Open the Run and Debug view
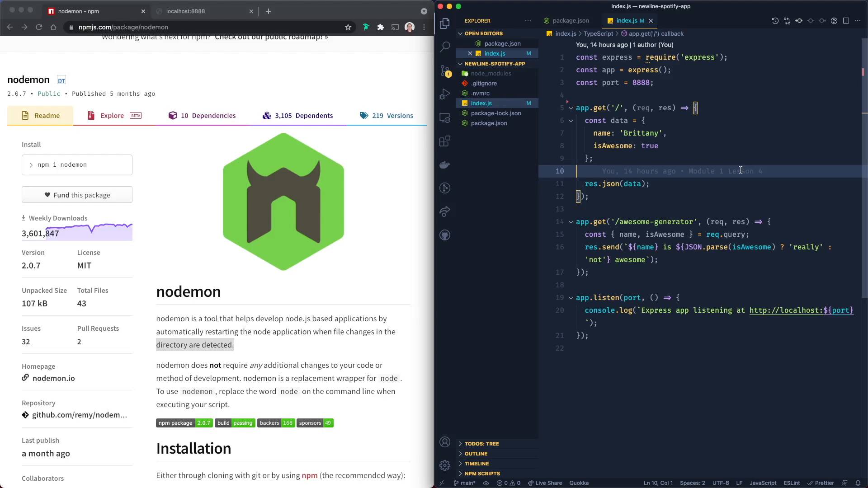Screen dimensions: 868x488 point(445,94)
